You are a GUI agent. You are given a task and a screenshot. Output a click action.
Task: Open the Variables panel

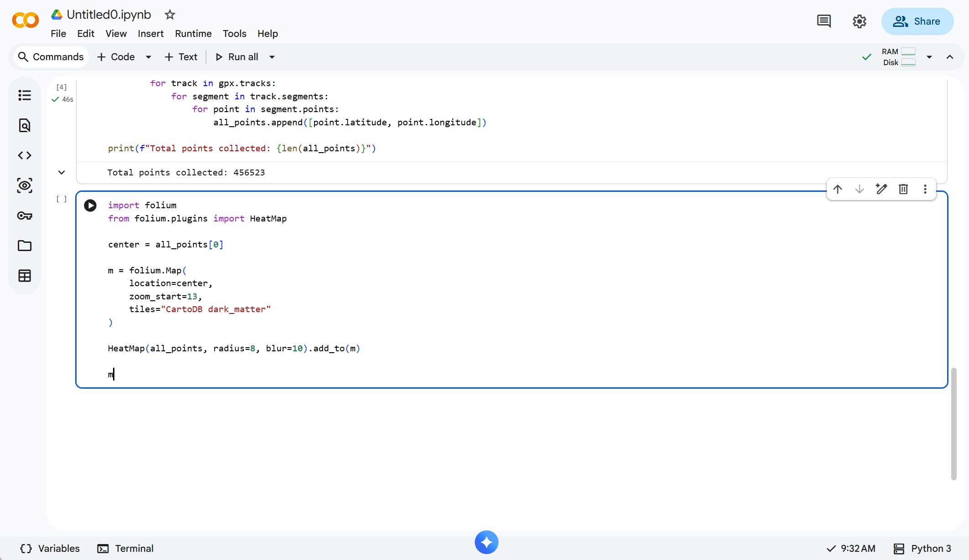pos(50,549)
